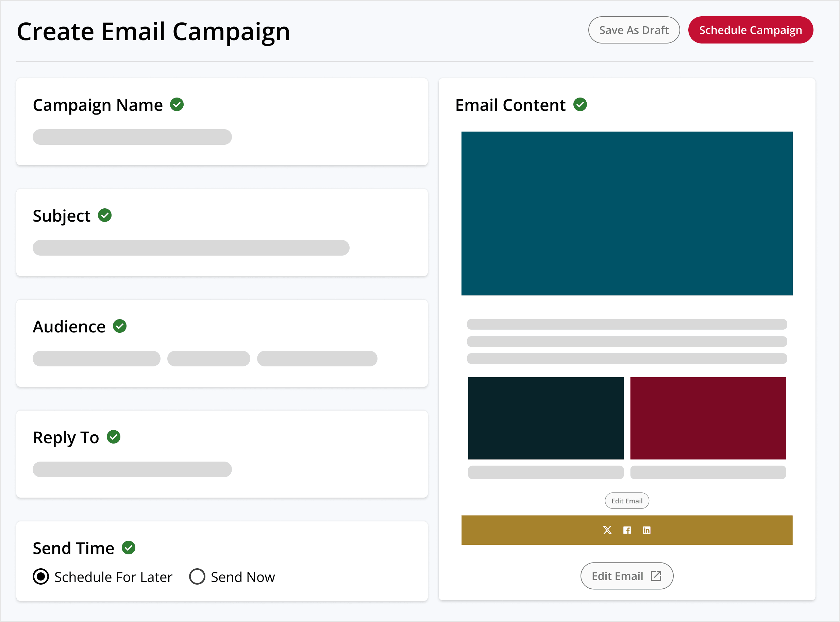Click the Save As Draft button
The image size is (840, 622).
[634, 30]
